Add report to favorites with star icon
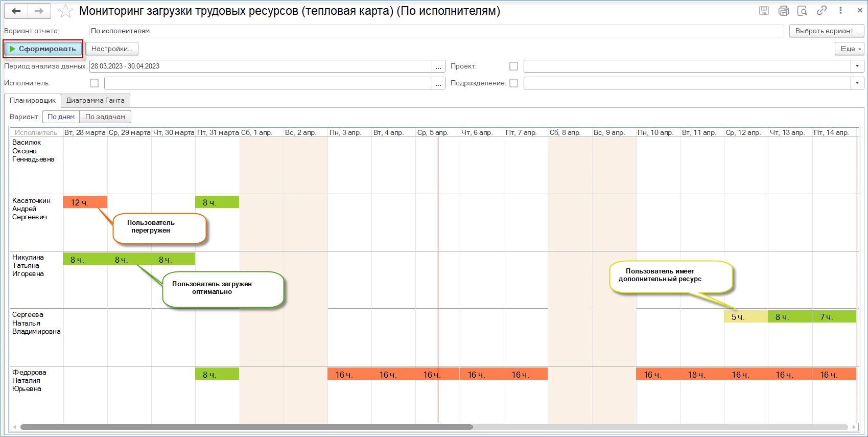The image size is (868, 437). pos(65,11)
